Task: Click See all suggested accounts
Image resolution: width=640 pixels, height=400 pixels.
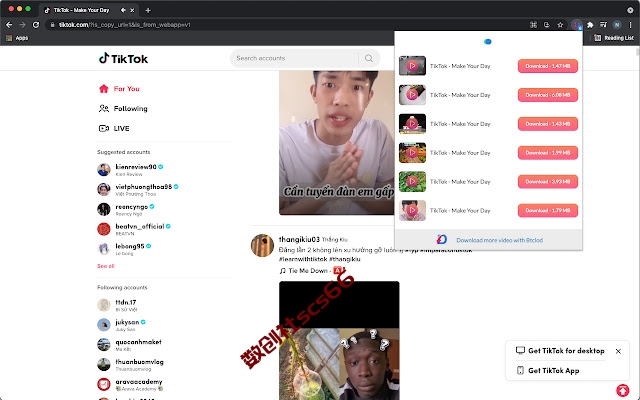Action: tap(105, 266)
